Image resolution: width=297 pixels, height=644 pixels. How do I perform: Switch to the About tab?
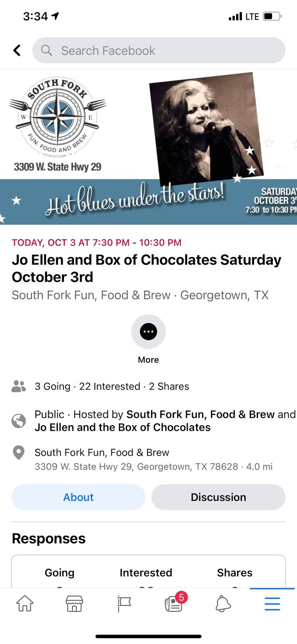pyautogui.click(x=78, y=497)
